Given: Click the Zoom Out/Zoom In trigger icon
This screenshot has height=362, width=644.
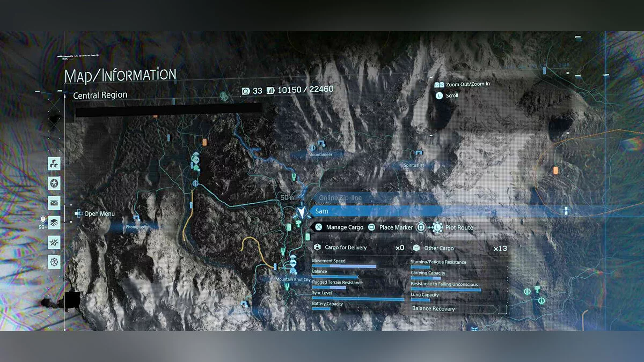Looking at the screenshot, I should [439, 85].
